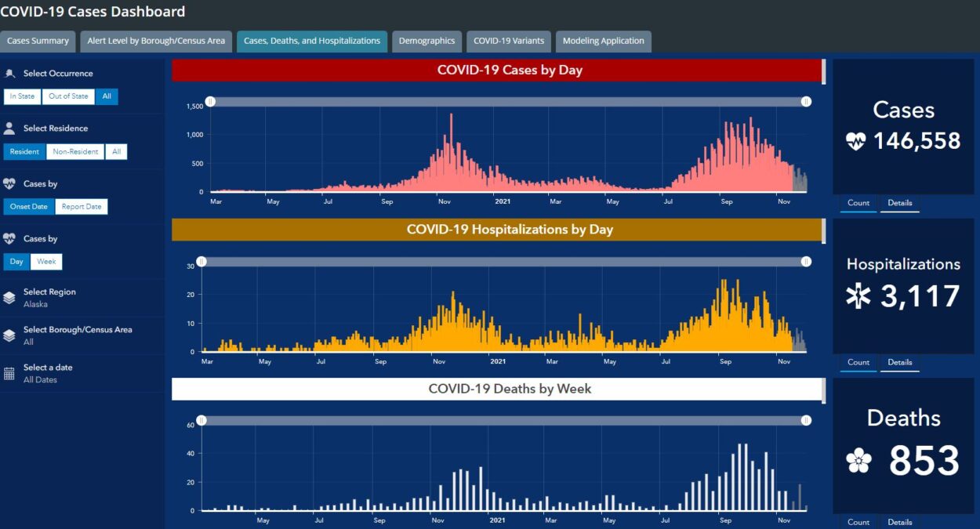Select the In State occurrence option
This screenshot has height=529, width=980.
(x=22, y=96)
